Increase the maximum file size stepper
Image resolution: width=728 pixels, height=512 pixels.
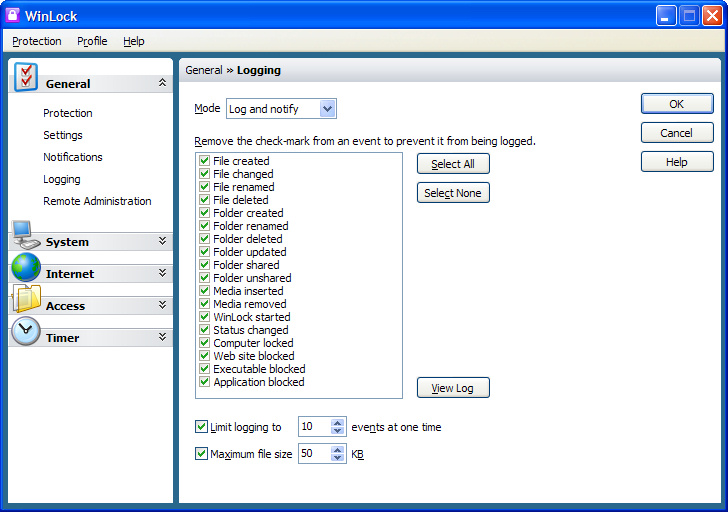point(338,449)
